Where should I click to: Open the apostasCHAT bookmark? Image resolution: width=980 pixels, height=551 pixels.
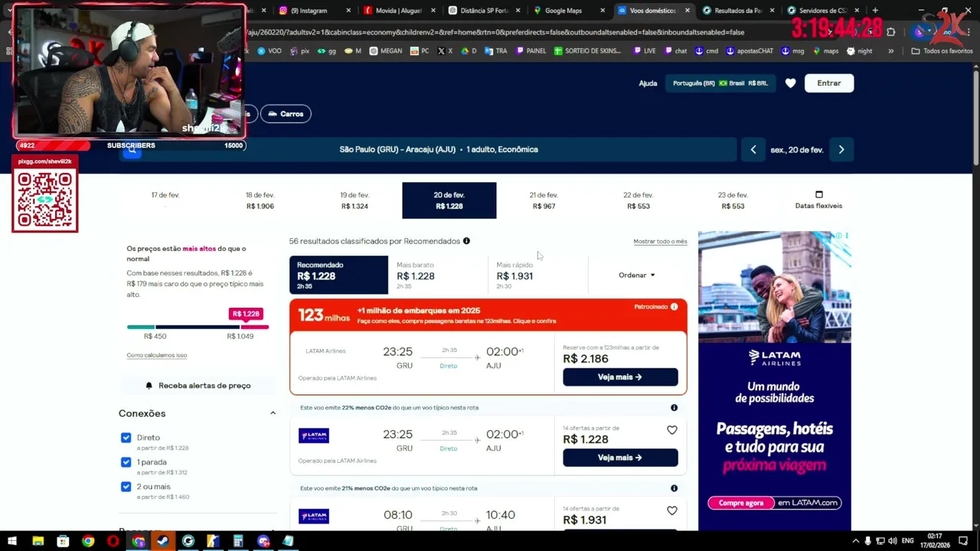click(750, 51)
